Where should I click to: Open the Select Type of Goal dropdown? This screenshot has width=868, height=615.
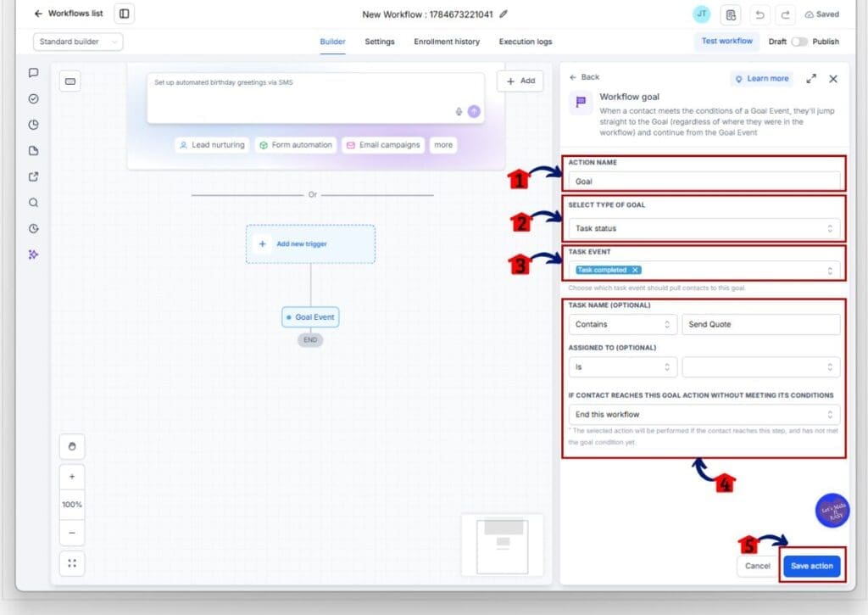pyautogui.click(x=704, y=228)
